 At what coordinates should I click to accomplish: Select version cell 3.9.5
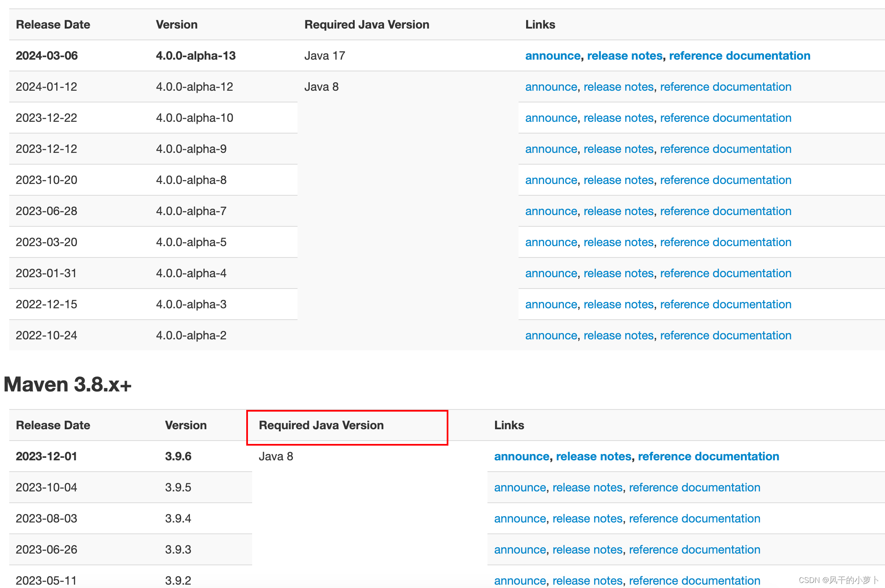pyautogui.click(x=178, y=487)
